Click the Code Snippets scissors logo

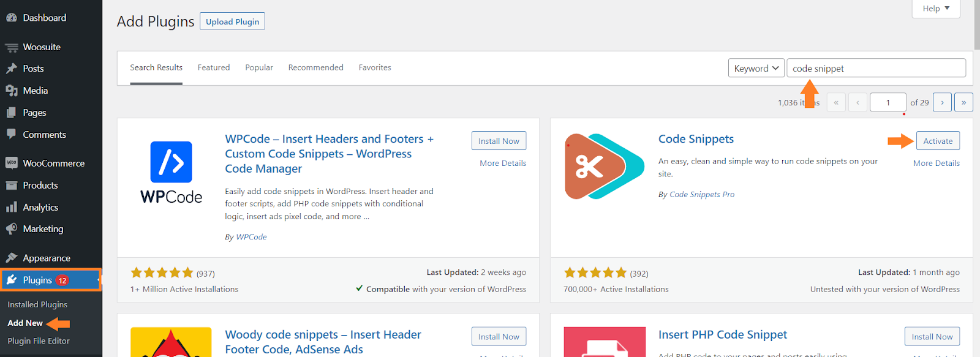click(605, 167)
